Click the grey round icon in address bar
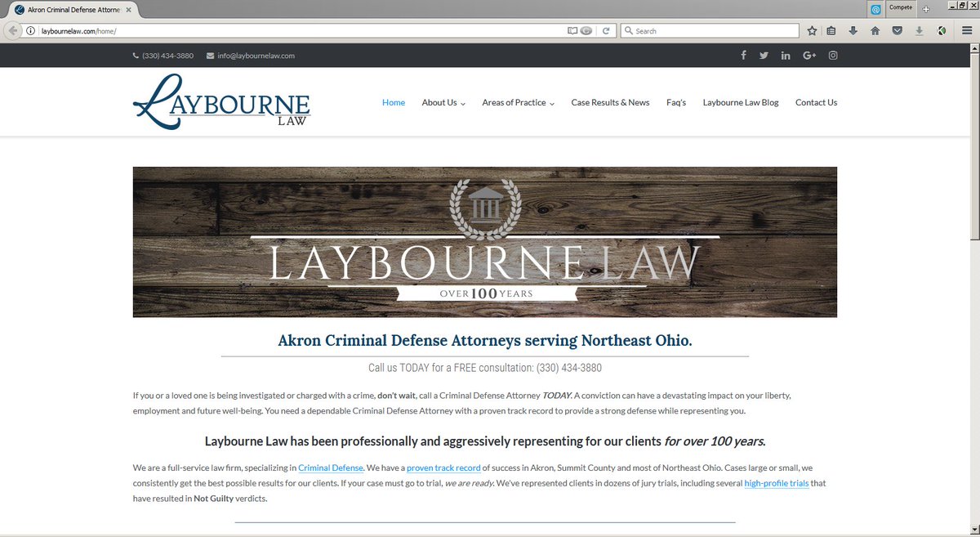The height and width of the screenshot is (537, 980). [x=587, y=31]
